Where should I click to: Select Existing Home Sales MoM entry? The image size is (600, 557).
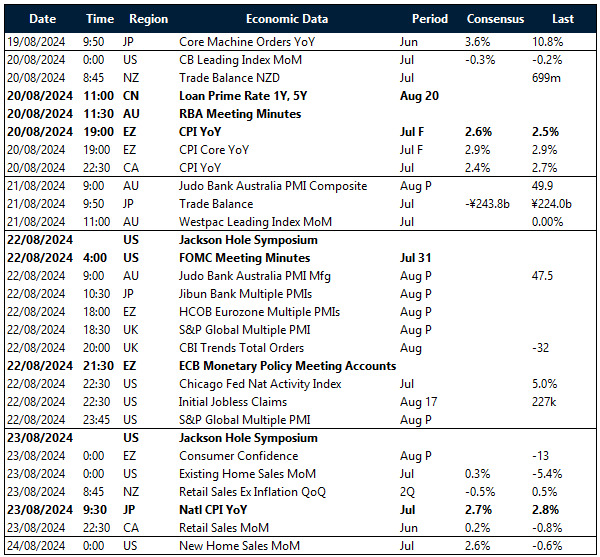(x=247, y=473)
